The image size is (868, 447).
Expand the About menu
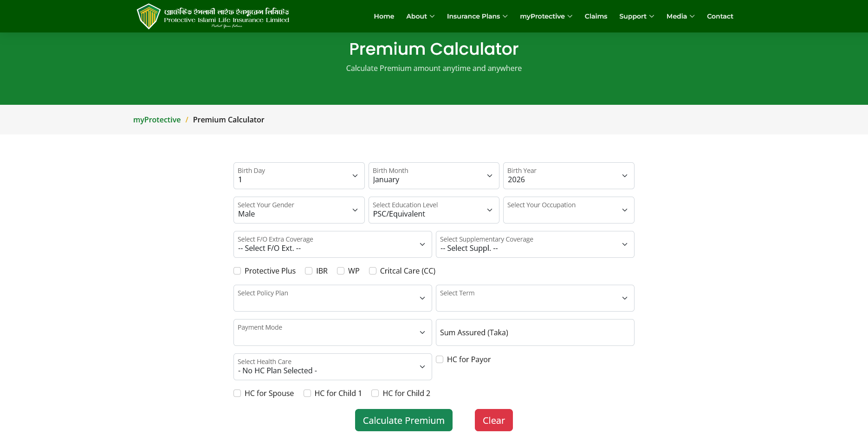coord(420,16)
